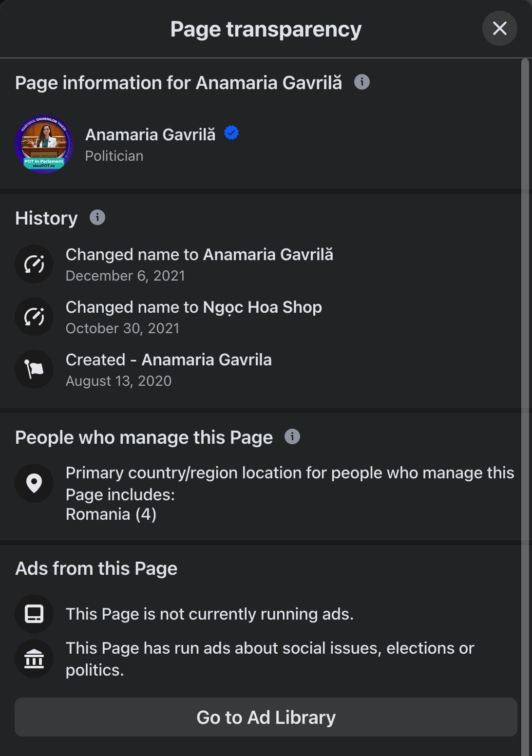Go to Ad Library
The width and height of the screenshot is (532, 756).
pos(266,717)
